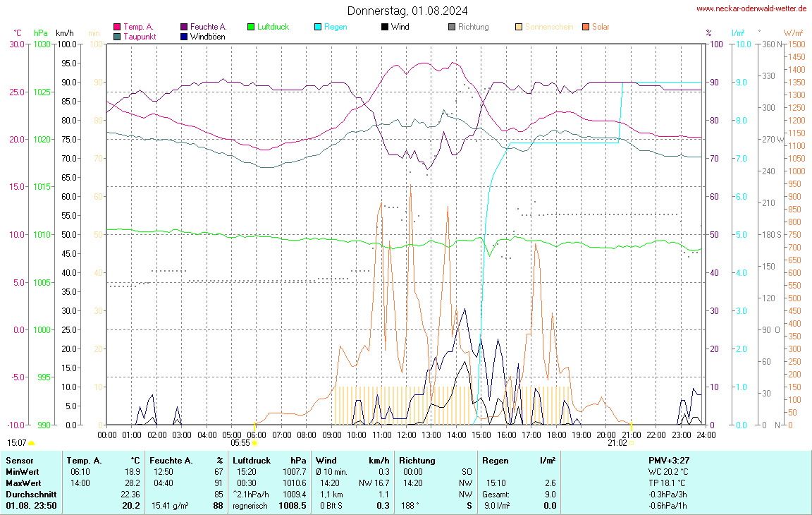Click the cyan Regen legend swatch
The height and width of the screenshot is (515, 812).
click(x=318, y=27)
